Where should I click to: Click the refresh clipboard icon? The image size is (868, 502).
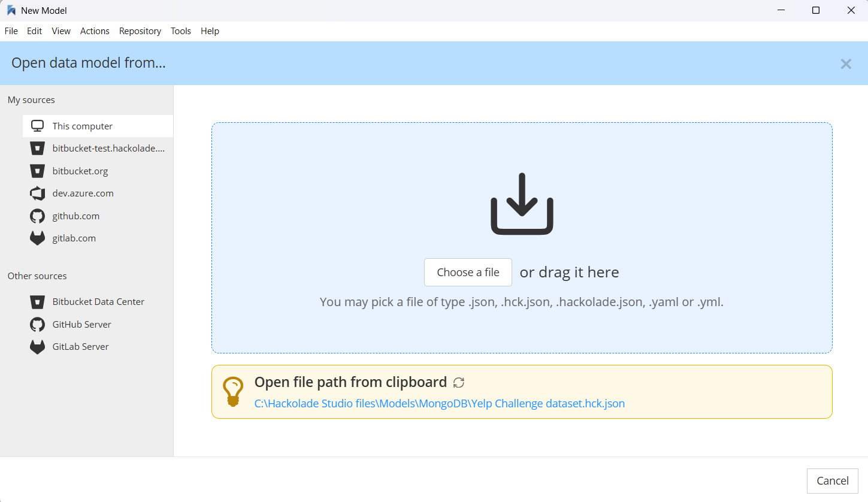tap(459, 383)
